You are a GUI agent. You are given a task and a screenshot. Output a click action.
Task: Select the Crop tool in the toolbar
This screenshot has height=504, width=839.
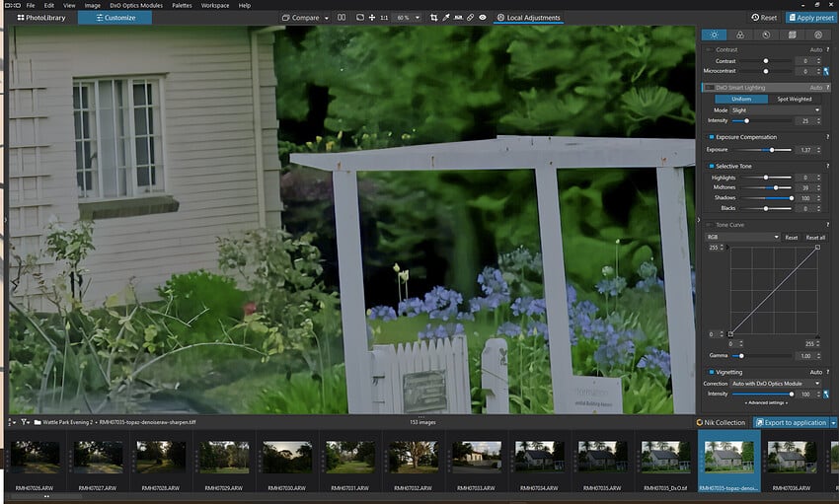pos(433,18)
